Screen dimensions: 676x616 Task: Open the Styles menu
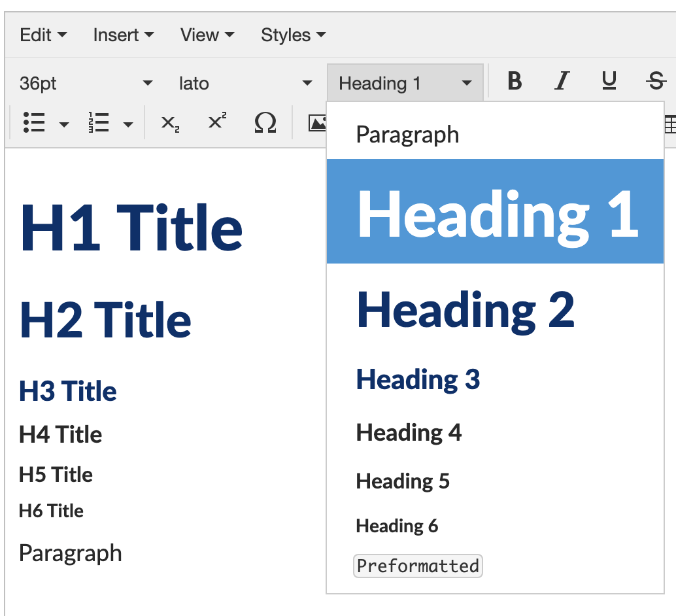(293, 35)
